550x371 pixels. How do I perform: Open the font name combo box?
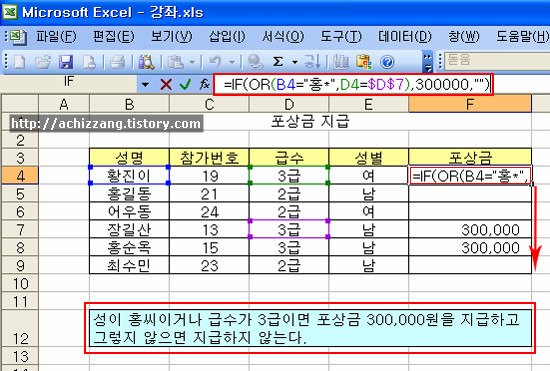tap(497, 61)
